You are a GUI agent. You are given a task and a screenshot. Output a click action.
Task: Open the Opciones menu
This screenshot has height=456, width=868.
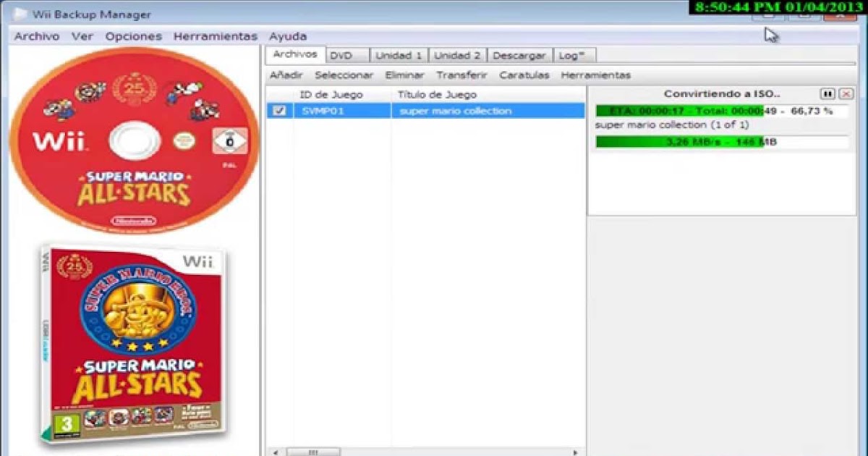click(134, 36)
